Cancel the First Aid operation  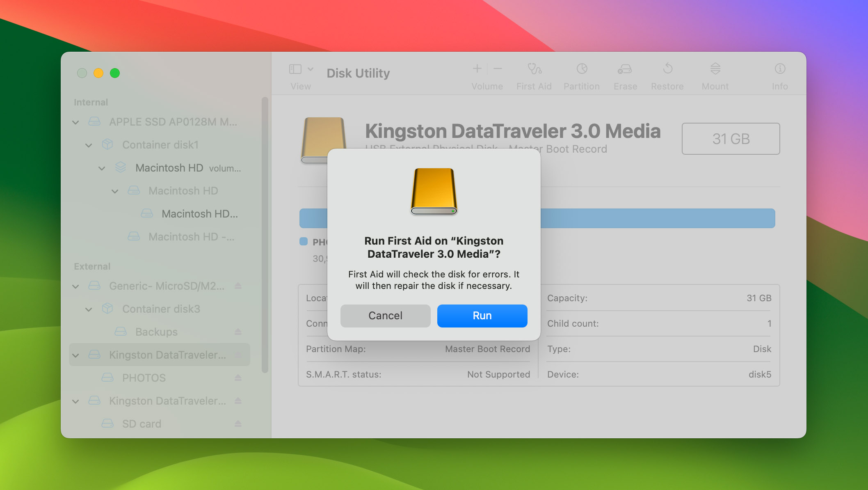385,315
